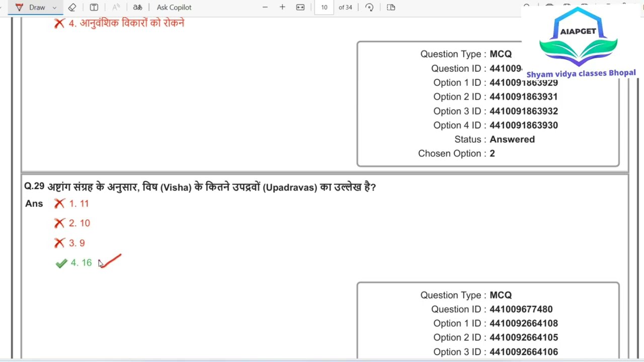Click the correct answer option '4. 16'
Screen dimensions: 644x362
click(81, 263)
